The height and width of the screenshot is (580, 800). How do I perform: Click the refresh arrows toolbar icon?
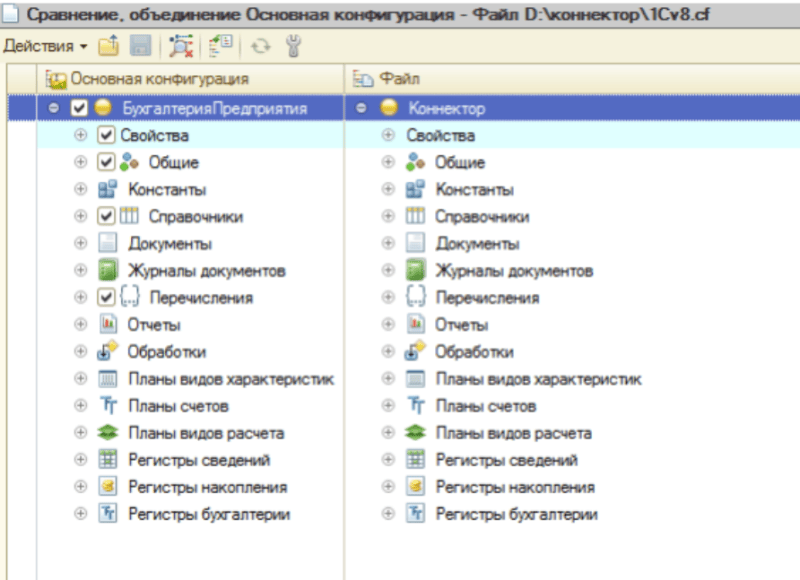click(x=260, y=47)
